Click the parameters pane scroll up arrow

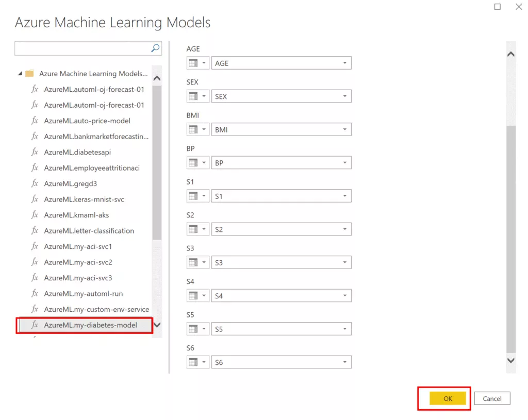point(511,54)
